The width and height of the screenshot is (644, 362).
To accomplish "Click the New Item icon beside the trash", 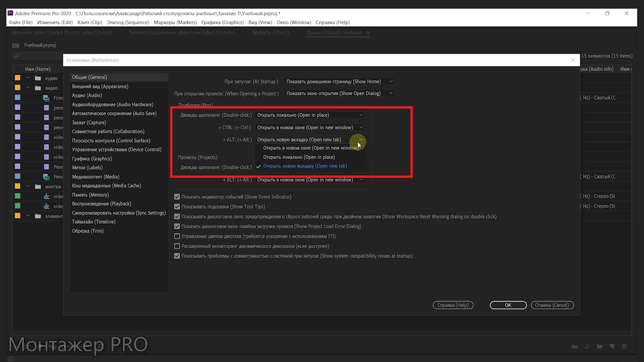I will (x=612, y=346).
